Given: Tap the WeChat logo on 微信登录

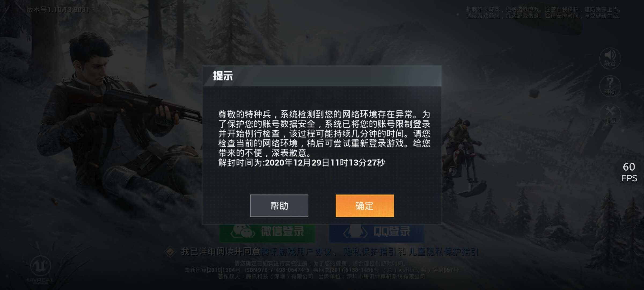Looking at the screenshot, I should (243, 231).
